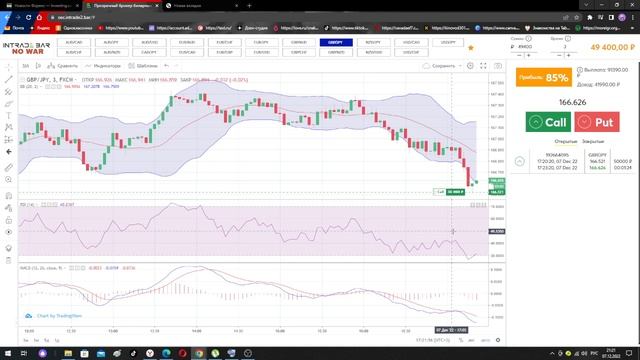The image size is (640, 360).
Task: Toggle stay in drawing mode
Action: tap(9, 208)
